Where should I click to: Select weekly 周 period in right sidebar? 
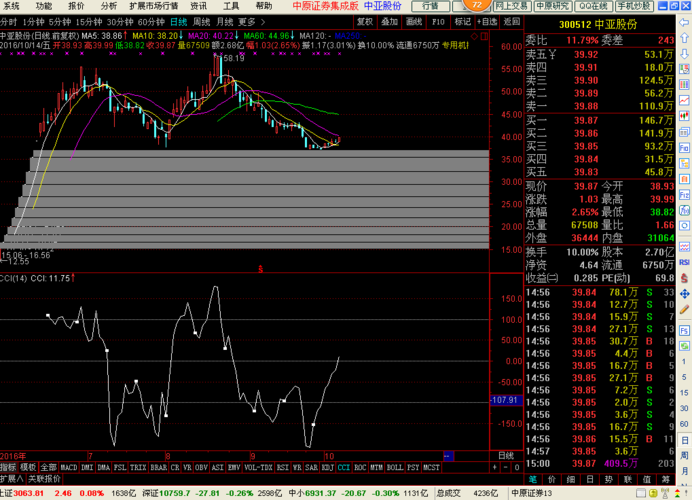(x=684, y=455)
